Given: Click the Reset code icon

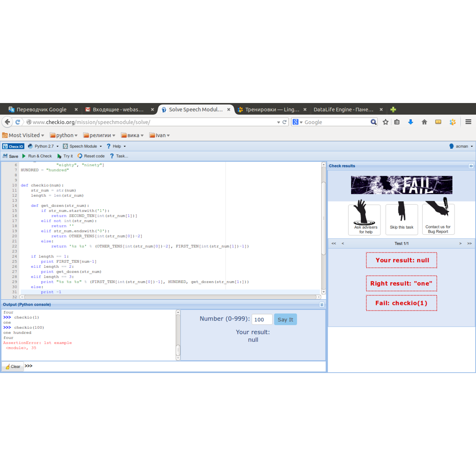Looking at the screenshot, I should [80, 156].
